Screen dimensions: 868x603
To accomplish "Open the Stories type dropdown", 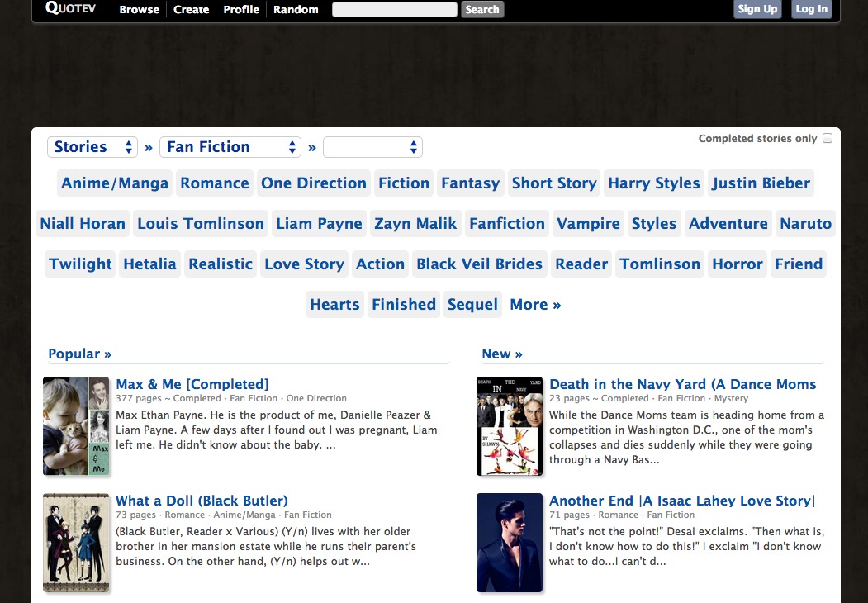I will [x=92, y=147].
